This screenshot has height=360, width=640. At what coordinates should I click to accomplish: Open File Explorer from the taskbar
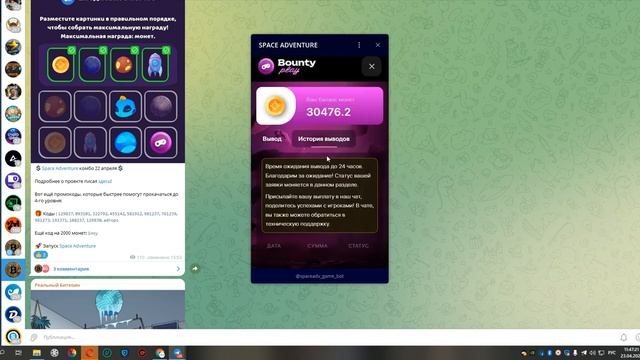tap(37, 353)
